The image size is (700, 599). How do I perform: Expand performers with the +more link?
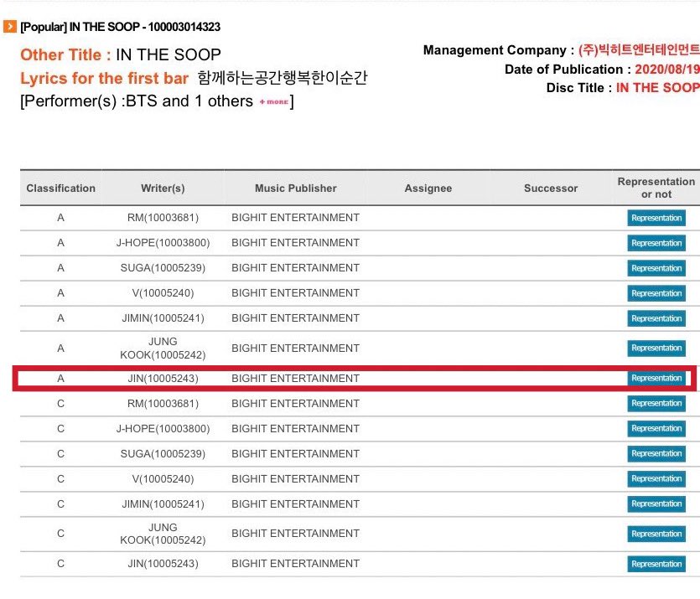273,101
